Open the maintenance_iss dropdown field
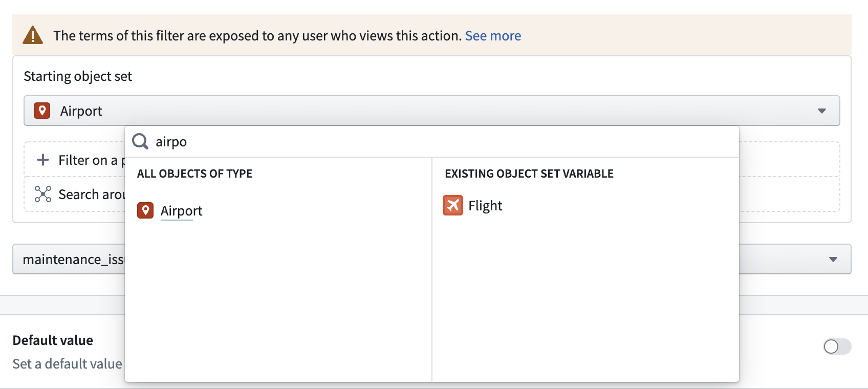Viewport: 868px width, 389px height. click(72, 260)
